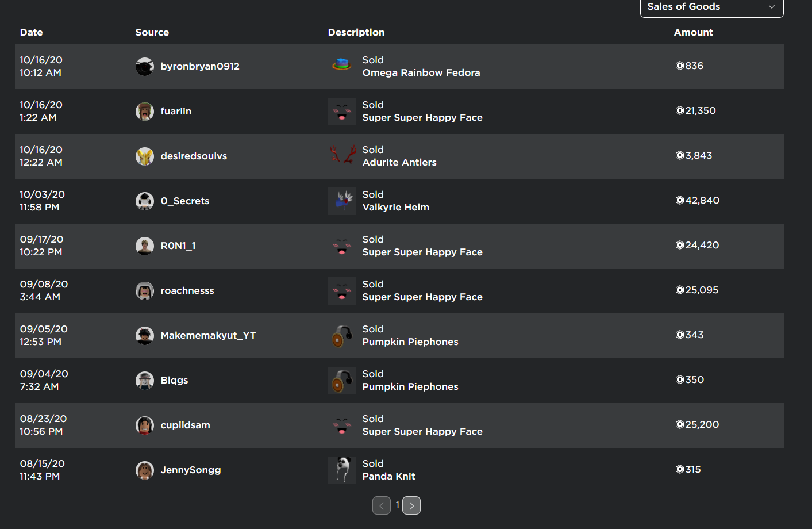This screenshot has height=529, width=812.
Task: Click Makememakyut_YT's avatar icon
Action: coord(145,336)
